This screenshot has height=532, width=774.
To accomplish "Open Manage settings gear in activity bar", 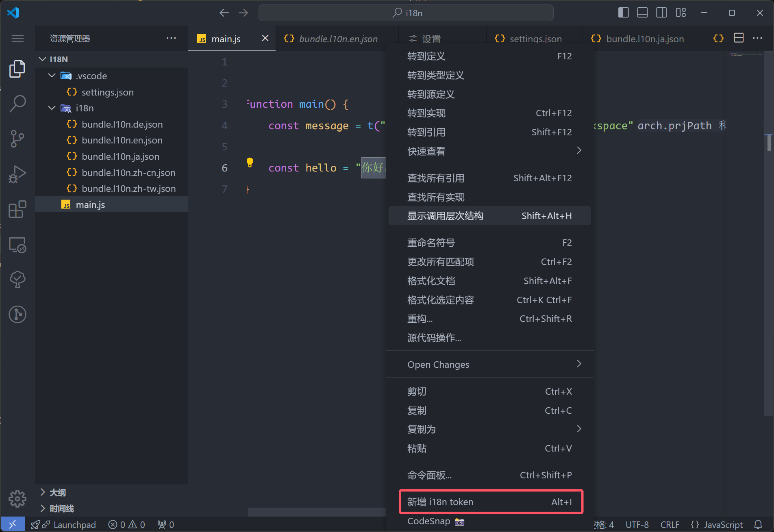I will coord(17,499).
